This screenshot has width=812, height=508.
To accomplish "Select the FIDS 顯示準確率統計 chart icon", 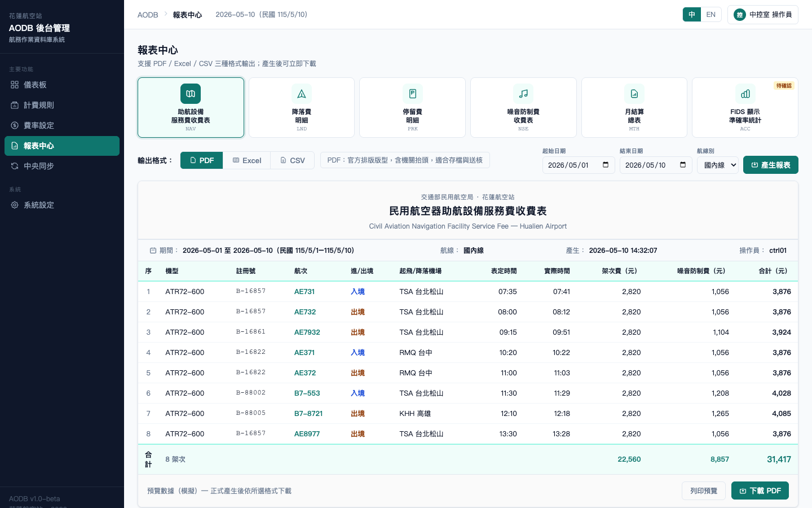I will click(745, 94).
